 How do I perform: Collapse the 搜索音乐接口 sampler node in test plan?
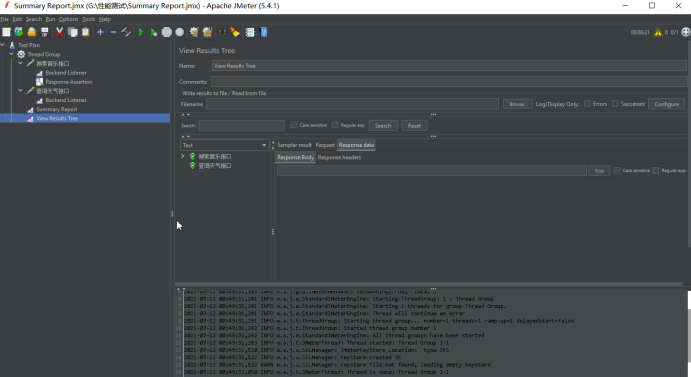click(x=21, y=63)
